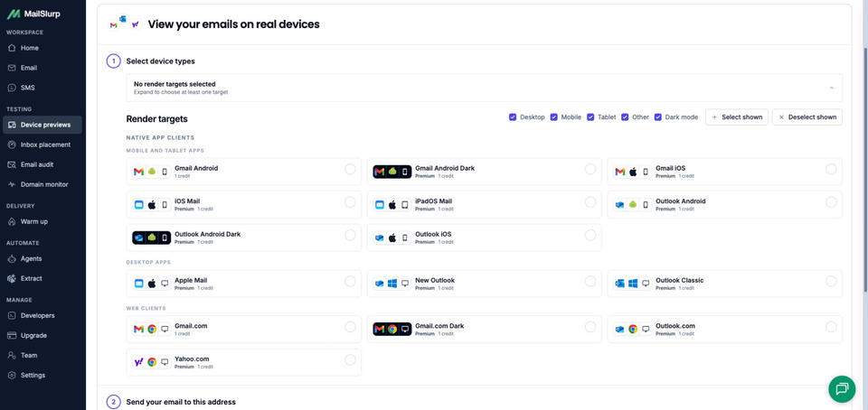Go to the Upgrade page
868x410 pixels.
[x=42, y=335]
